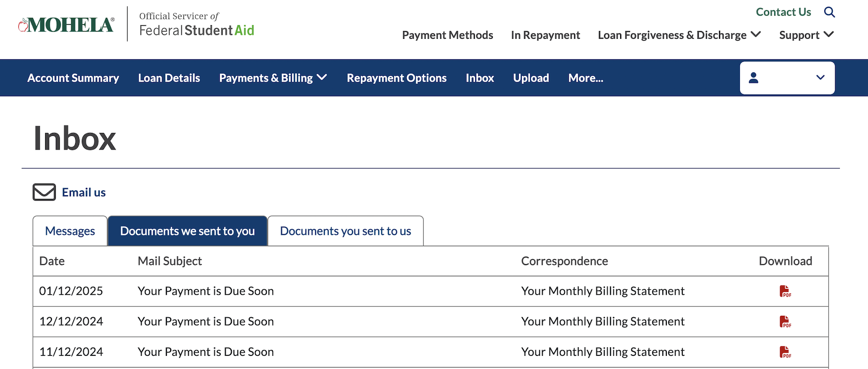
Task: Open the account dropdown chevron
Action: 820,78
